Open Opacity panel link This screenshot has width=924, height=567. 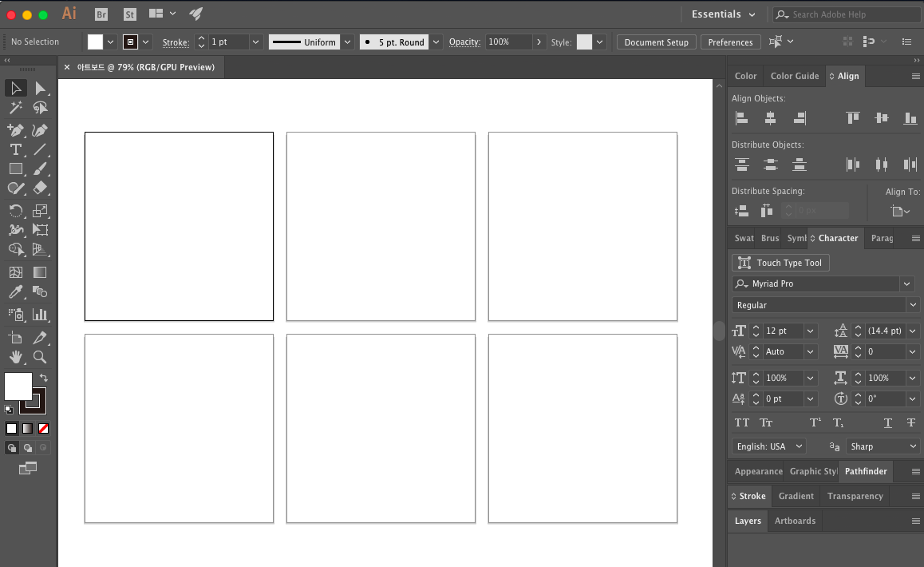(464, 42)
